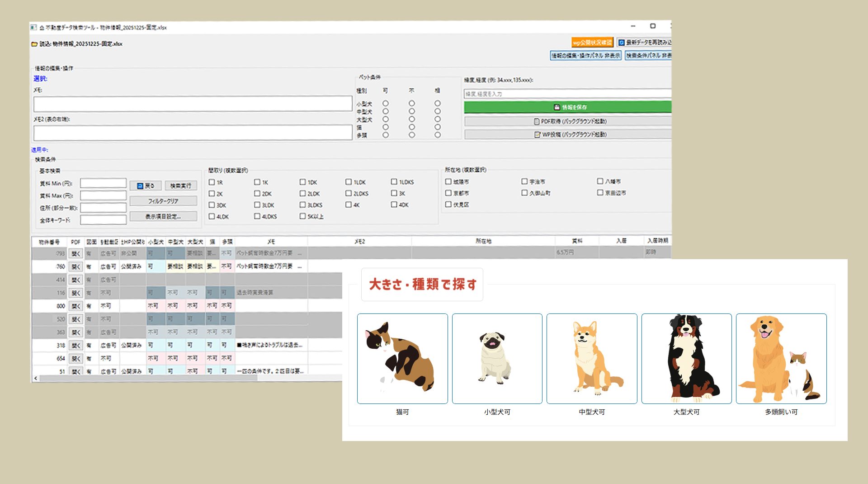Click PDF取得 background launch button

coord(569,121)
